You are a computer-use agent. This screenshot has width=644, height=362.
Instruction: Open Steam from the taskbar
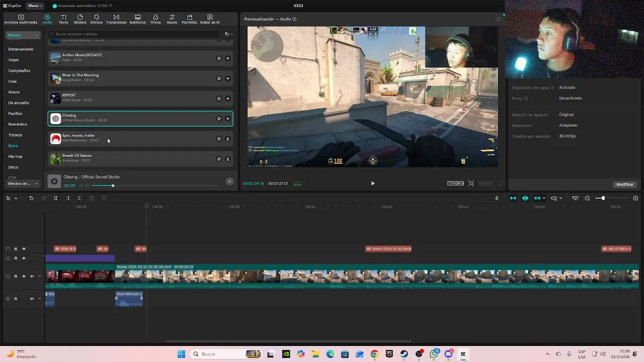[404, 354]
